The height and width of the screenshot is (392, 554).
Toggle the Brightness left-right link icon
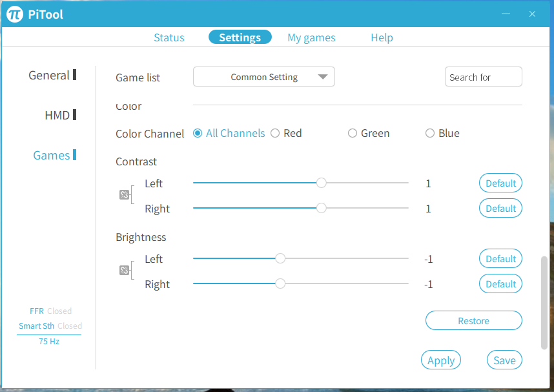point(124,271)
